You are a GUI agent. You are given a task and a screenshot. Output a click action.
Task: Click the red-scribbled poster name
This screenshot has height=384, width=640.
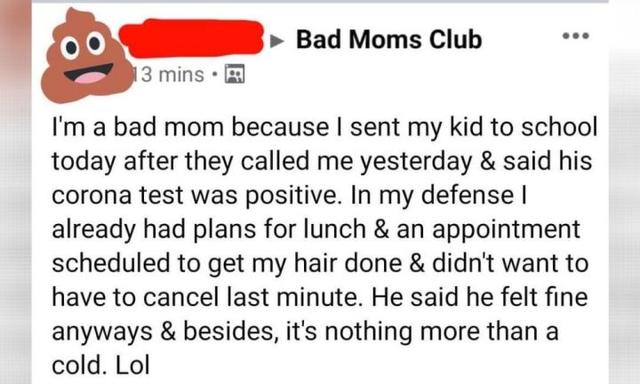coord(192,38)
